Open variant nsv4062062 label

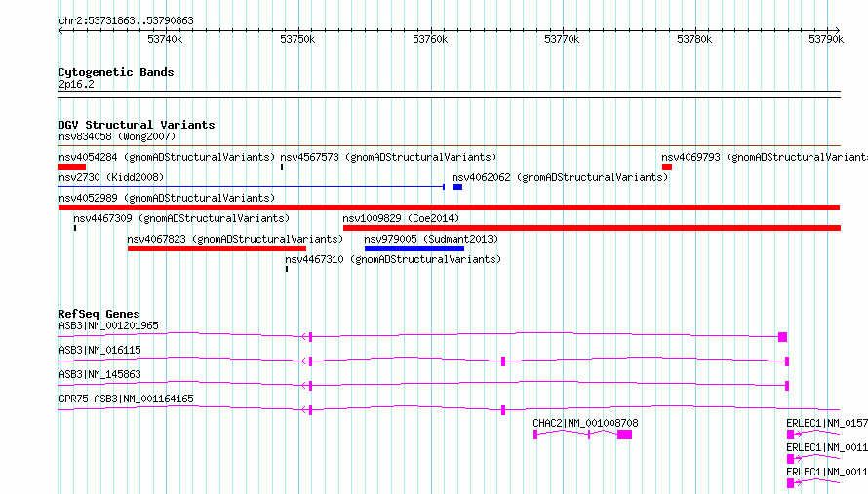pos(560,177)
